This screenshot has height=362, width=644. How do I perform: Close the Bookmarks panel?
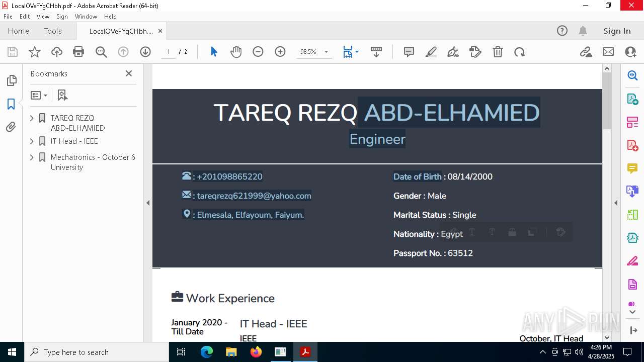point(129,73)
